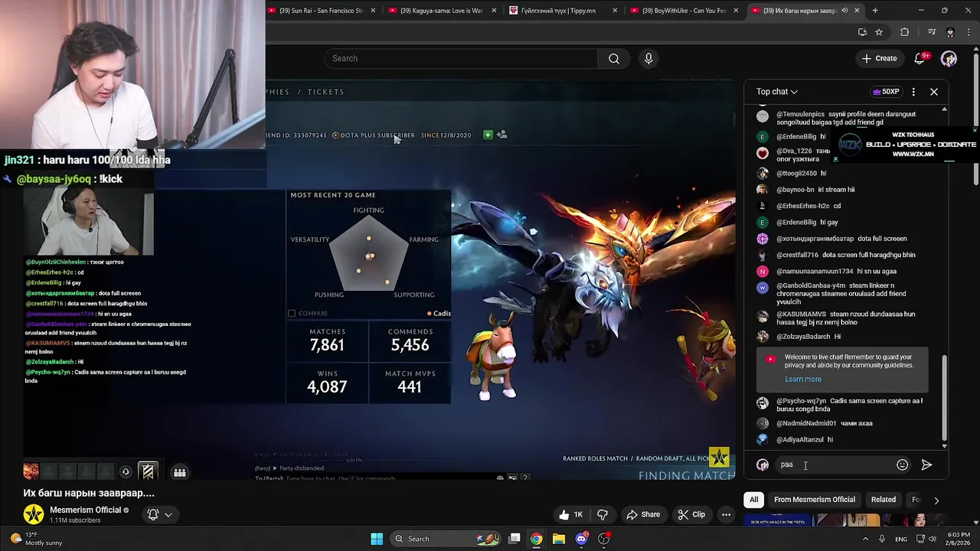Open File Explorer from the taskbar

559,539
